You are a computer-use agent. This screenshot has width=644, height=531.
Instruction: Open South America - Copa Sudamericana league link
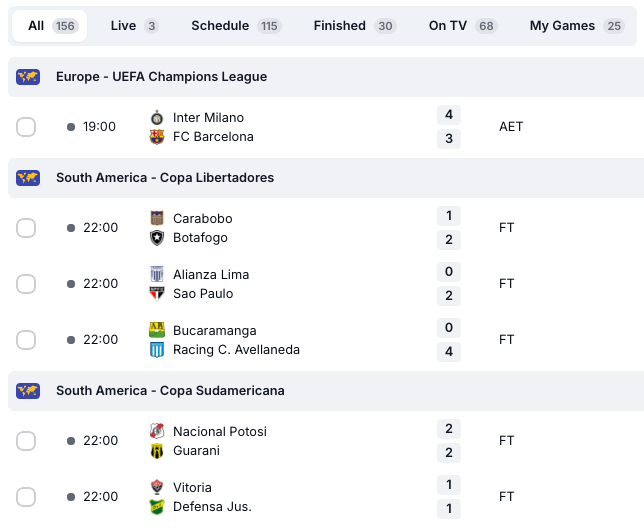(170, 391)
